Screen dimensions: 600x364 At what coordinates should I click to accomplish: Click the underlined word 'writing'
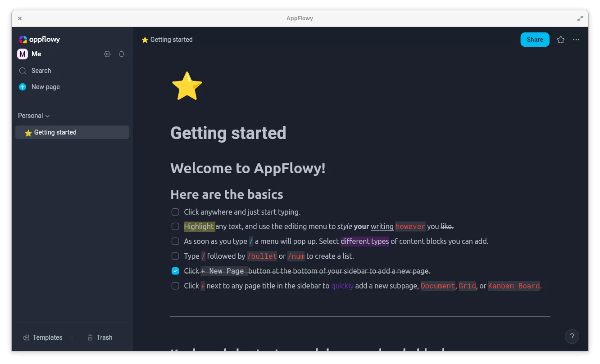[382, 226]
